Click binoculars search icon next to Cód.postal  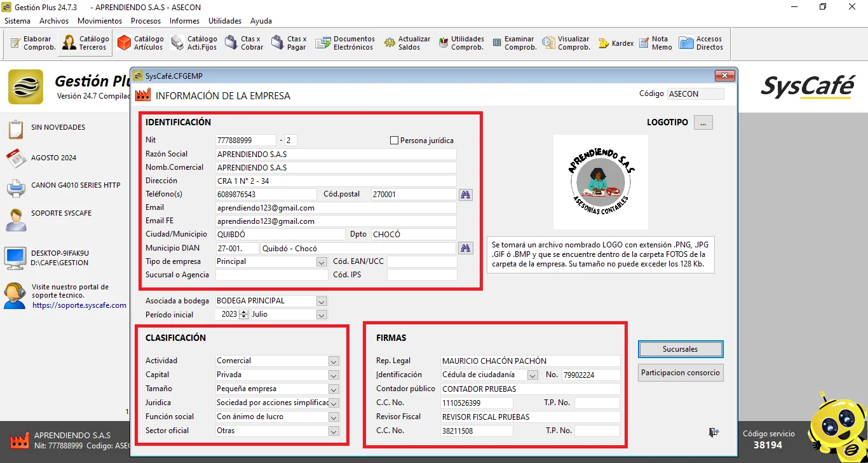(x=466, y=195)
